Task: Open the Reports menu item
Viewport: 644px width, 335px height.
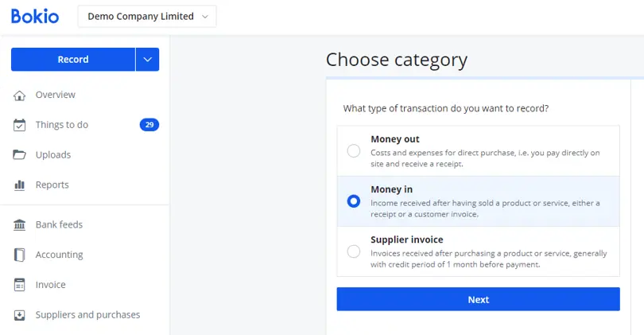Action: point(52,185)
